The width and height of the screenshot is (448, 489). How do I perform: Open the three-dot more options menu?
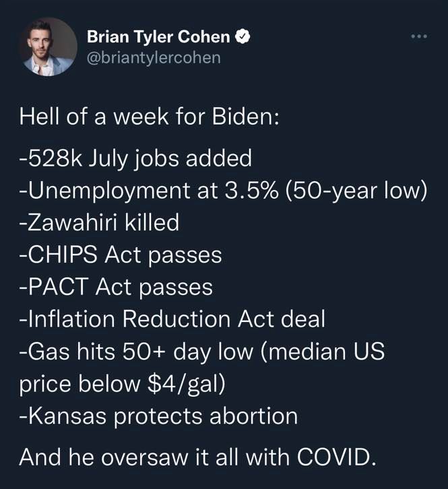[x=419, y=37]
